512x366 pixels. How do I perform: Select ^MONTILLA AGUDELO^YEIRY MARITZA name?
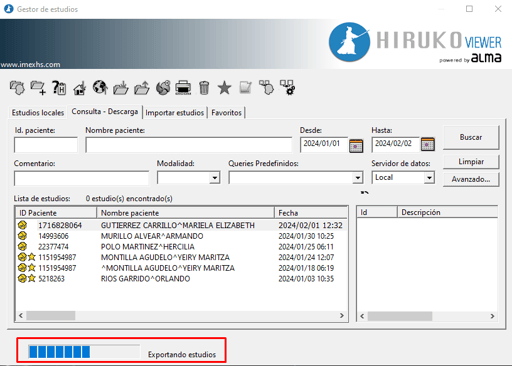(x=168, y=268)
